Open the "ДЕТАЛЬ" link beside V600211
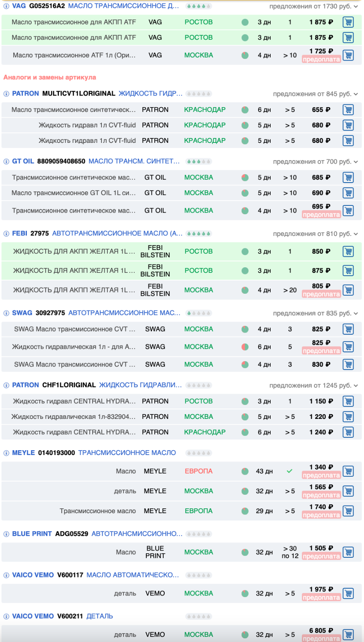 click(x=100, y=616)
